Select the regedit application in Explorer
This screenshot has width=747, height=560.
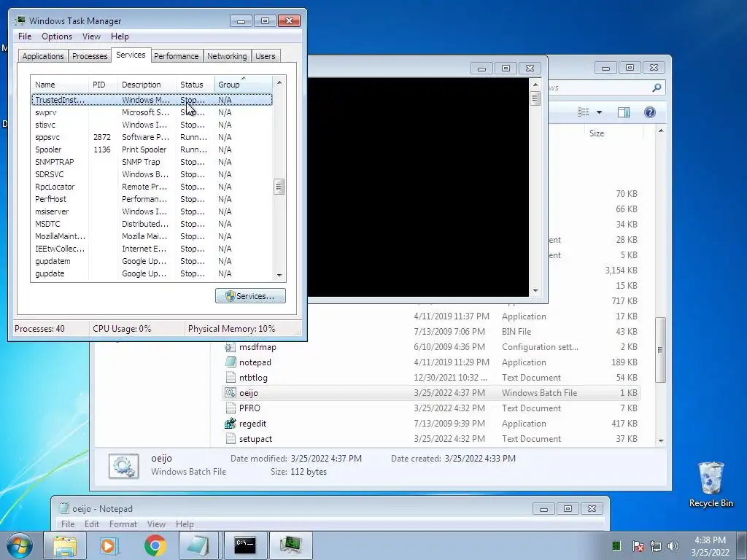pyautogui.click(x=430, y=424)
